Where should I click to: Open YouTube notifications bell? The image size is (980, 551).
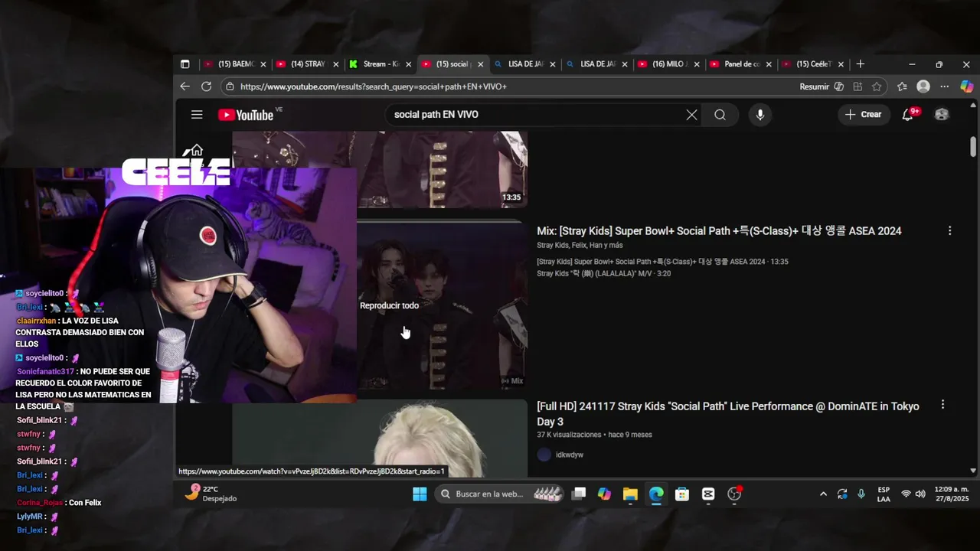[907, 115]
